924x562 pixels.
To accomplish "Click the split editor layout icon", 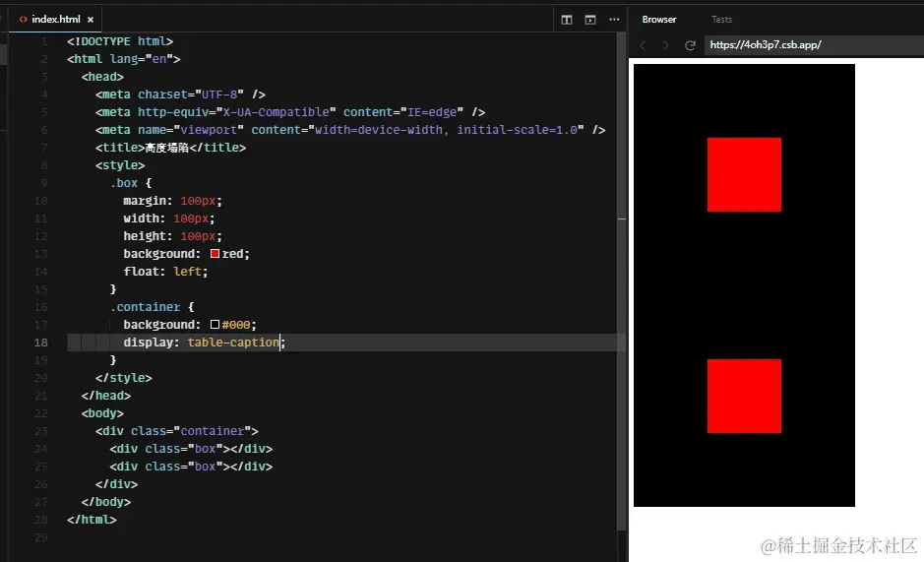I will pos(566,20).
